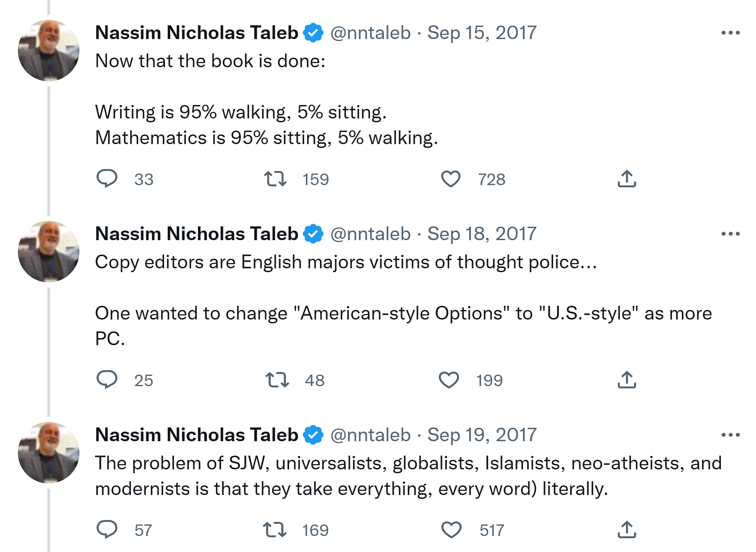
Task: Retweet the tweet with 48 retweets
Action: tap(277, 380)
